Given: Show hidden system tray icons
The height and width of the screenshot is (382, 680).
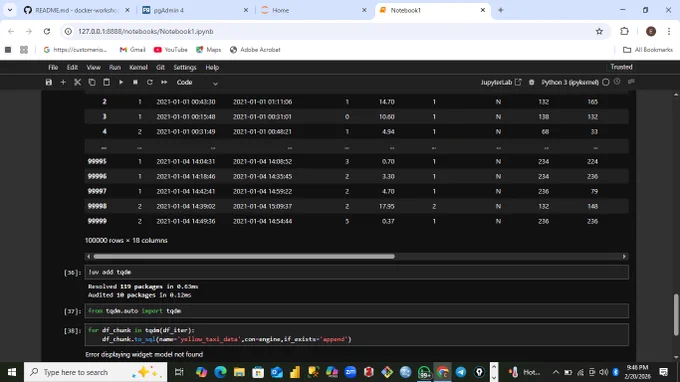Looking at the screenshot, I should point(556,372).
